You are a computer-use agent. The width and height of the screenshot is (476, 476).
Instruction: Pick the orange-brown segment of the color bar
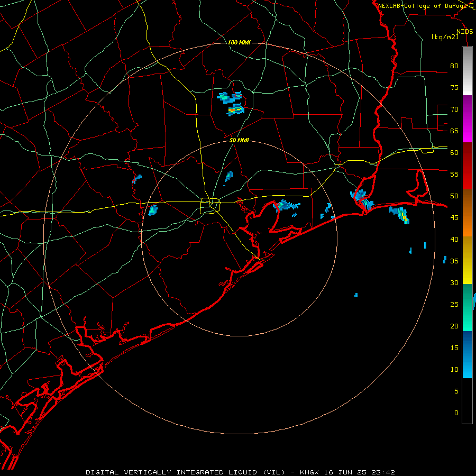pyautogui.click(x=467, y=213)
